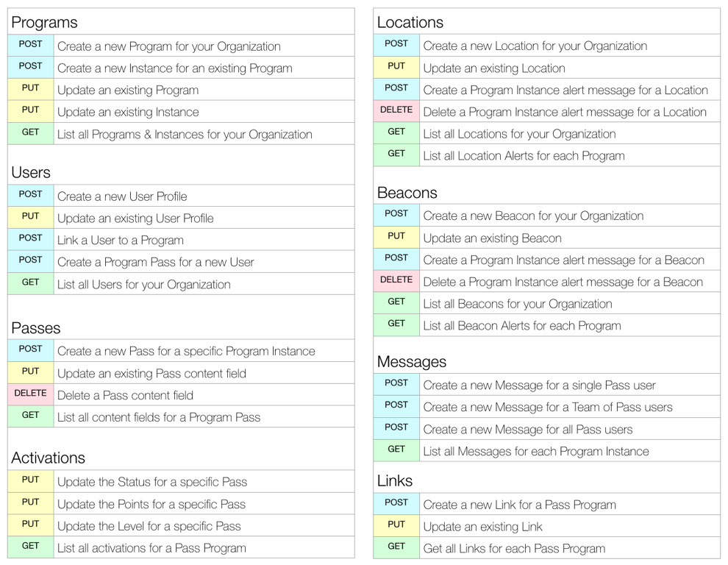Select 'List all Programs & Instances for your Organization'
728x565 pixels.
coord(185,135)
